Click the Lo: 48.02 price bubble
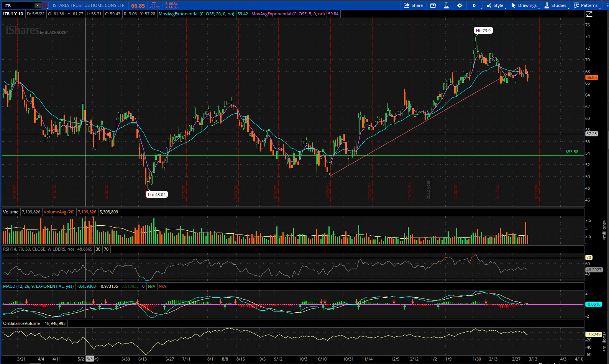 click(157, 195)
